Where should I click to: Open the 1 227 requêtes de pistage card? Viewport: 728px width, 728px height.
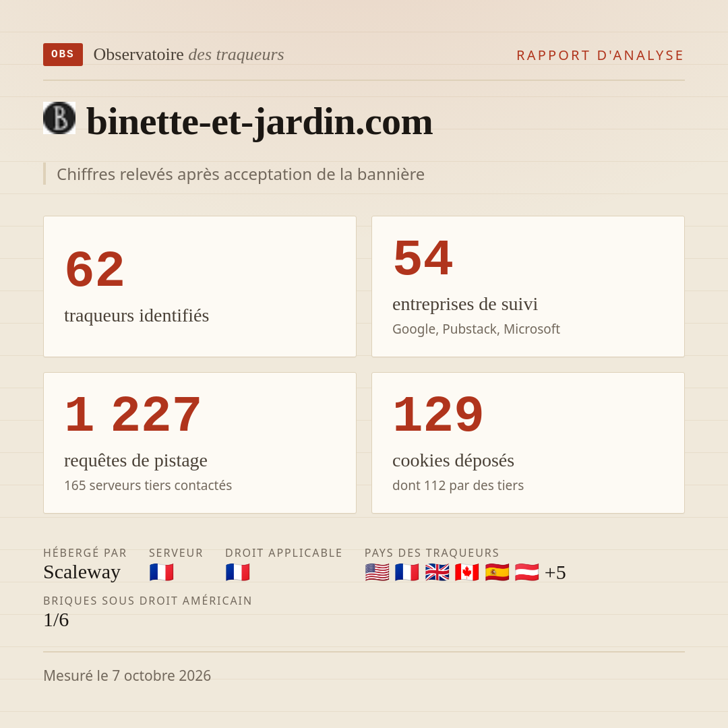click(x=200, y=443)
